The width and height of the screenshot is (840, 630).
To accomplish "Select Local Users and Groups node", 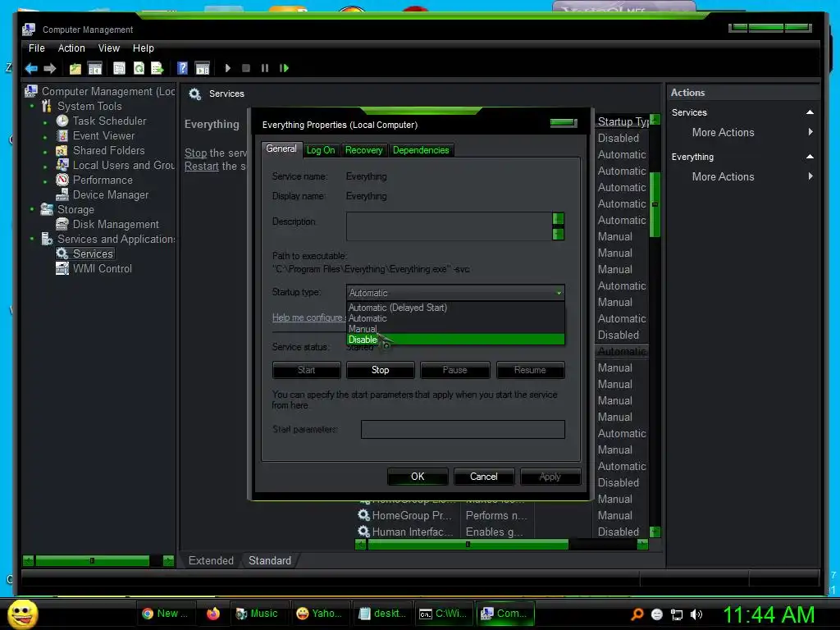I will pyautogui.click(x=123, y=166).
